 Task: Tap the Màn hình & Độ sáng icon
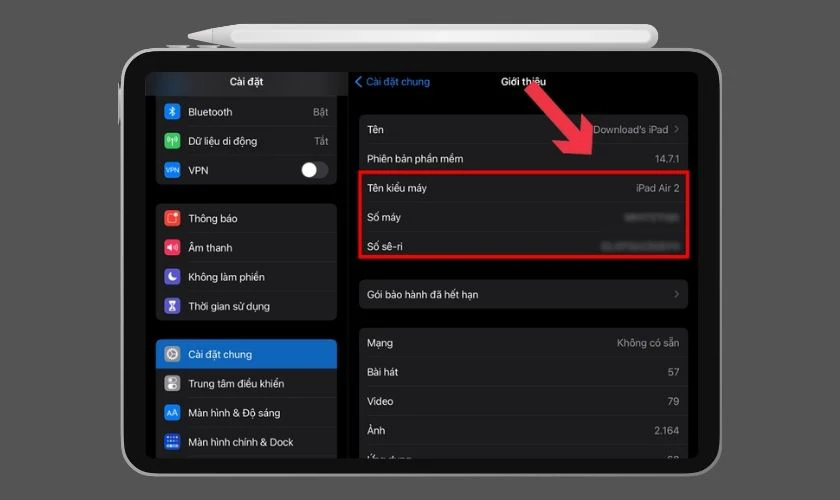coord(172,413)
